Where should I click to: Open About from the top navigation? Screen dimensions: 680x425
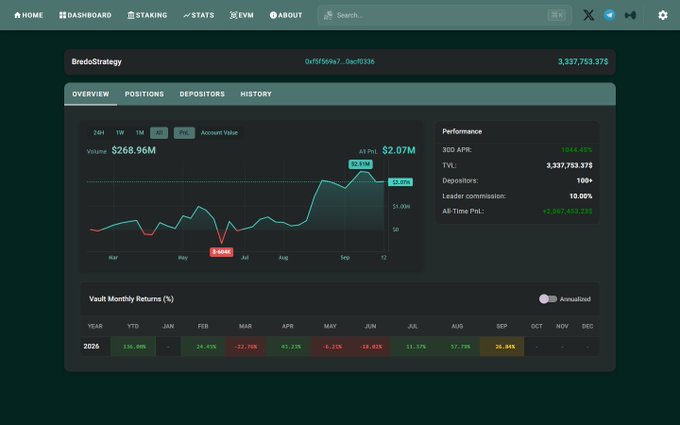click(286, 15)
